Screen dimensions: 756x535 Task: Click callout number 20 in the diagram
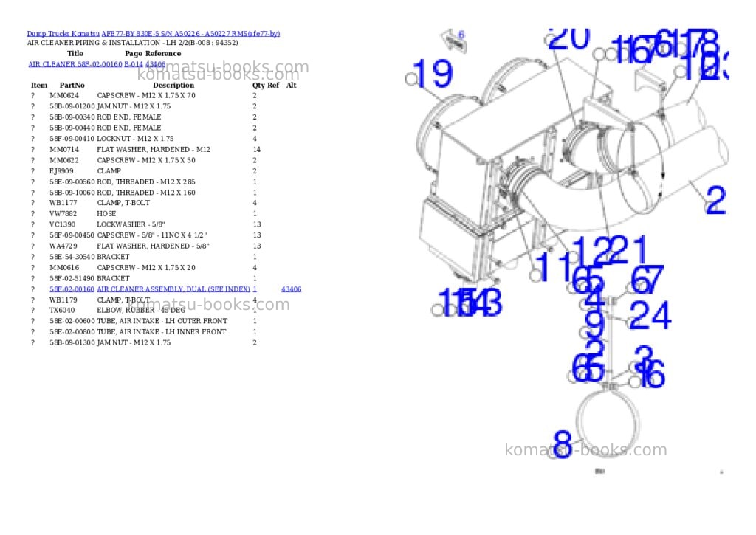coord(569,38)
